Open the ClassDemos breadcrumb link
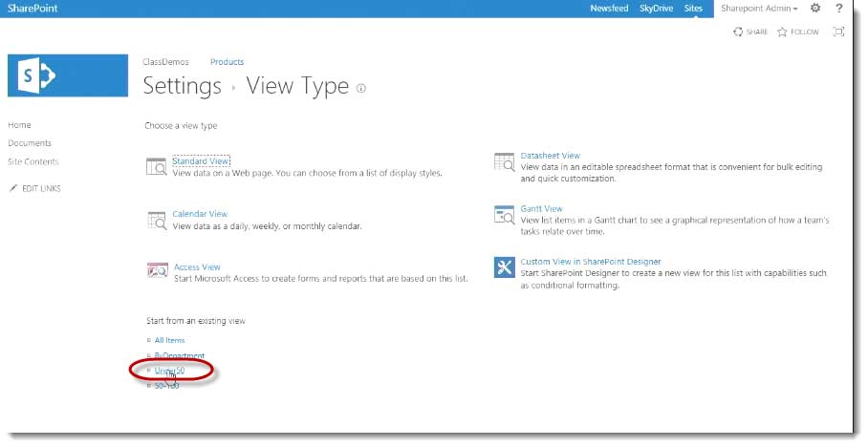Screen dimensions: 868x447 [x=165, y=62]
